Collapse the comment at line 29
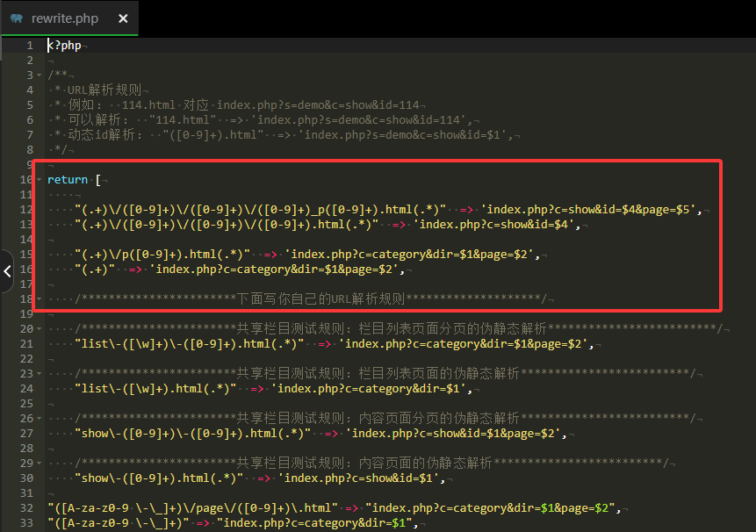Image resolution: width=756 pixels, height=532 pixels. (39, 464)
